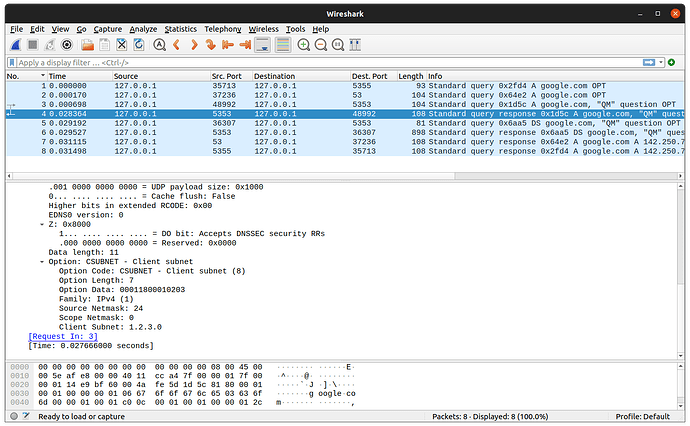This screenshot has width=690, height=426.
Task: Sort by the Source column header
Action: click(x=161, y=76)
